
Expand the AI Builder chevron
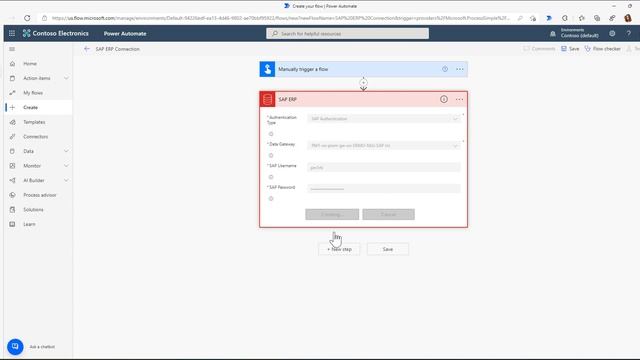pos(66,180)
